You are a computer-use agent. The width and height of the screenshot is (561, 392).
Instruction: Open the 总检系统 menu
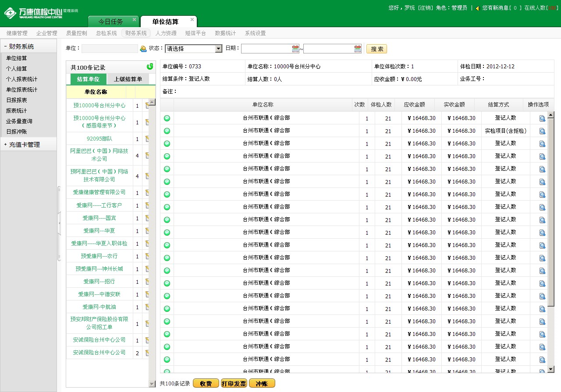point(106,33)
